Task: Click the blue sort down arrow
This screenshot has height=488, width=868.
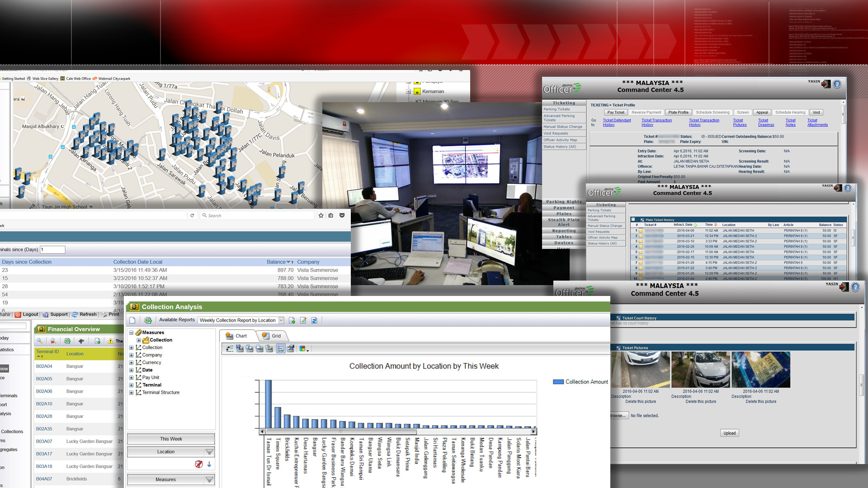Action: pos(209,464)
